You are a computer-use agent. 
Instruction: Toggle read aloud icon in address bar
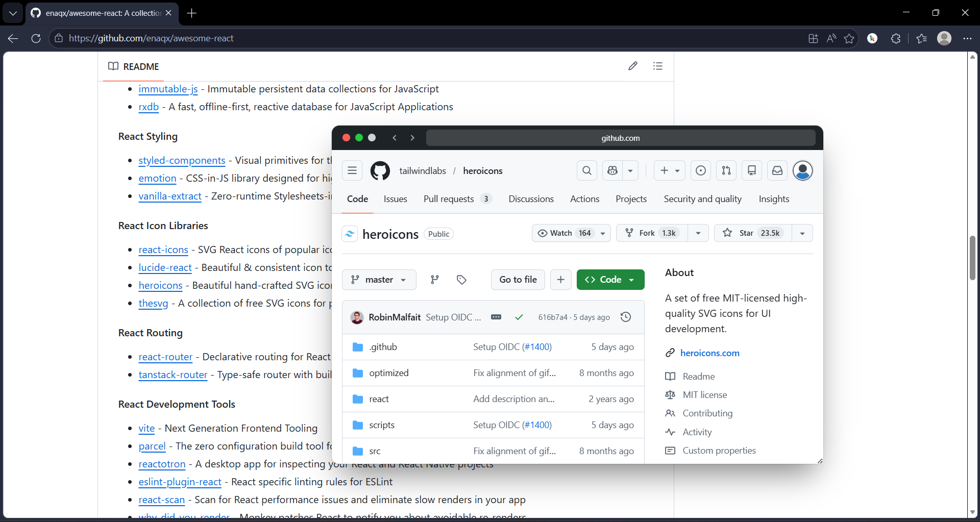point(831,38)
